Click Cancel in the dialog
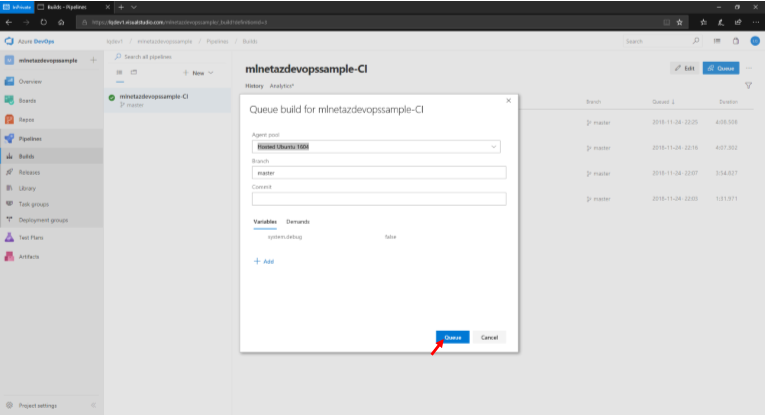Screen dimensions: 765x416 (489, 337)
